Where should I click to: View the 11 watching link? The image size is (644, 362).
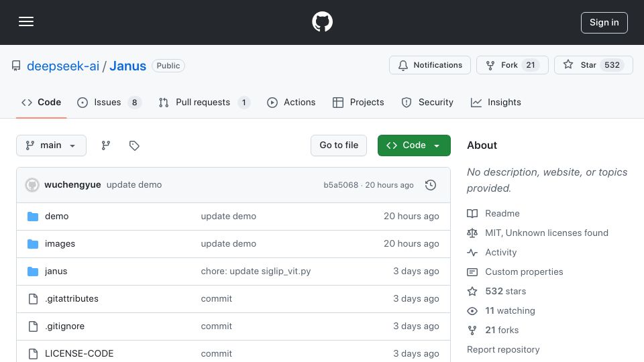(x=510, y=310)
